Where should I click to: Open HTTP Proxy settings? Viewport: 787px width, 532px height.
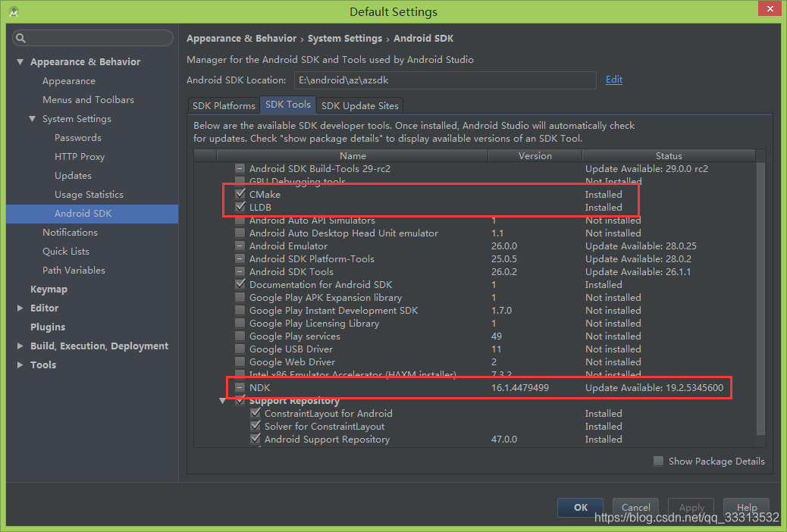pyautogui.click(x=80, y=157)
